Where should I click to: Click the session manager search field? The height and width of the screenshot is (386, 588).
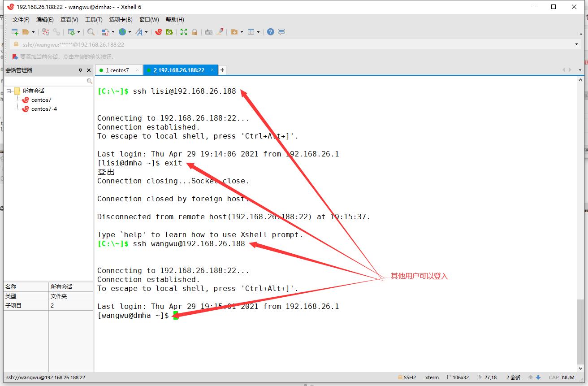(x=45, y=81)
